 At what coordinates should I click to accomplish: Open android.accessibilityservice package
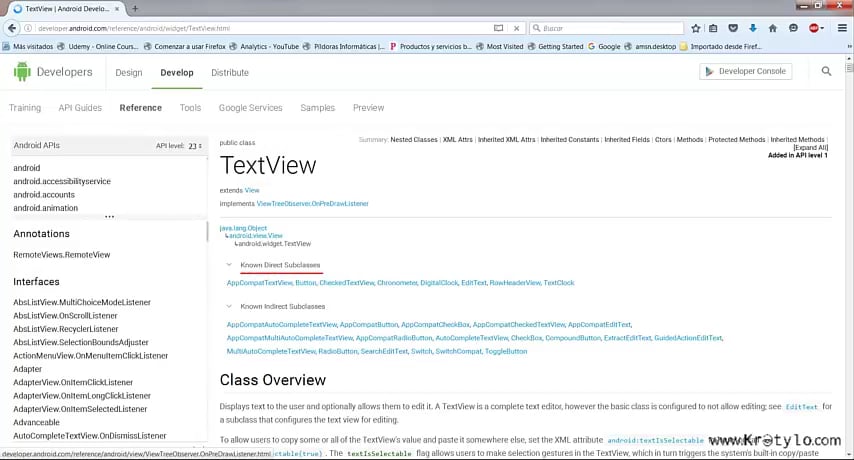tap(62, 181)
